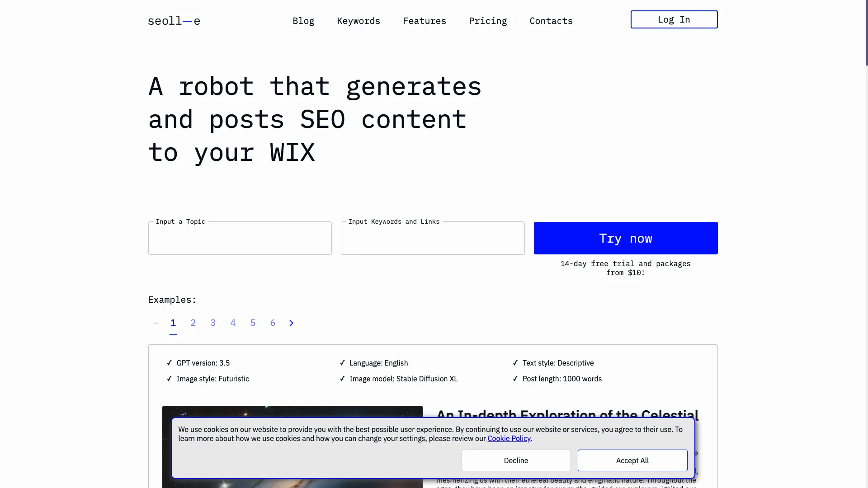Open the Cookie Policy link

(509, 438)
